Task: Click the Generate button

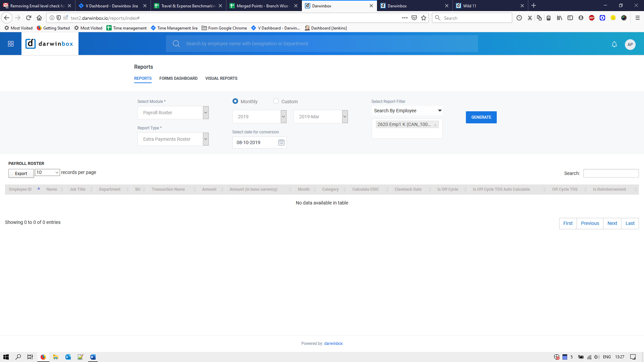Action: coord(481,117)
